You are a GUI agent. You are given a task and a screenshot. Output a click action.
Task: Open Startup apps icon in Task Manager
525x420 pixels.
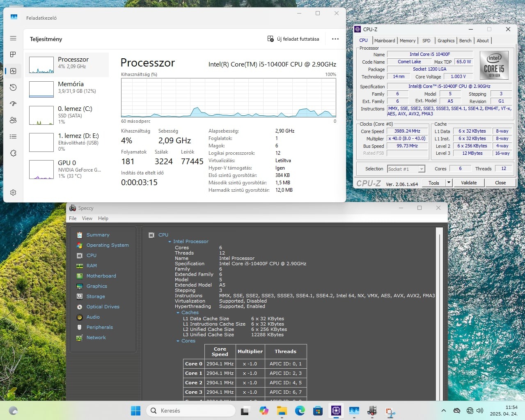click(13, 104)
